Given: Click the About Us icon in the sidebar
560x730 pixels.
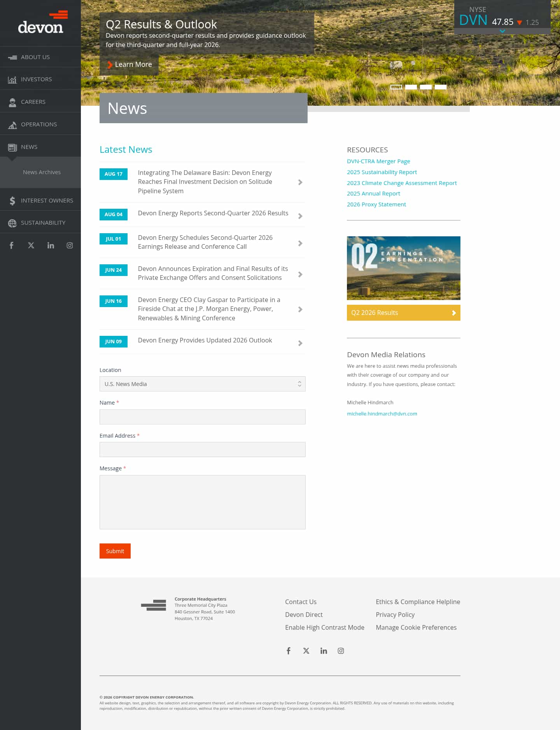Looking at the screenshot, I should (x=12, y=57).
